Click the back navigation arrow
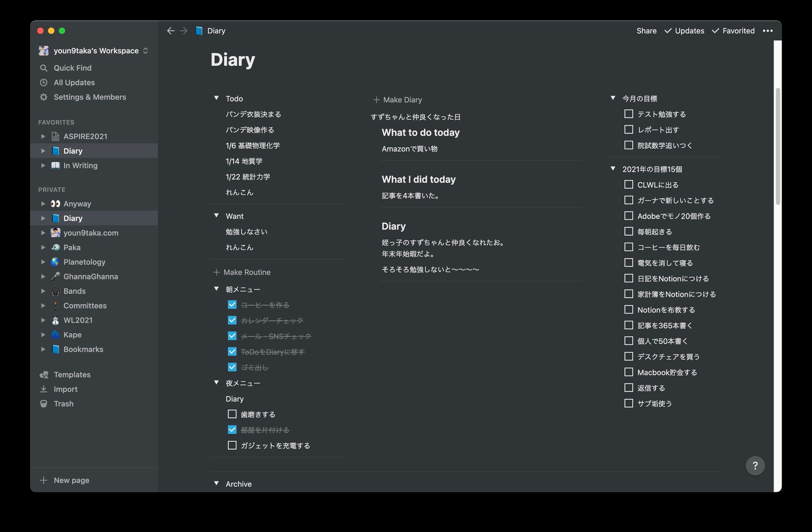 click(x=171, y=31)
